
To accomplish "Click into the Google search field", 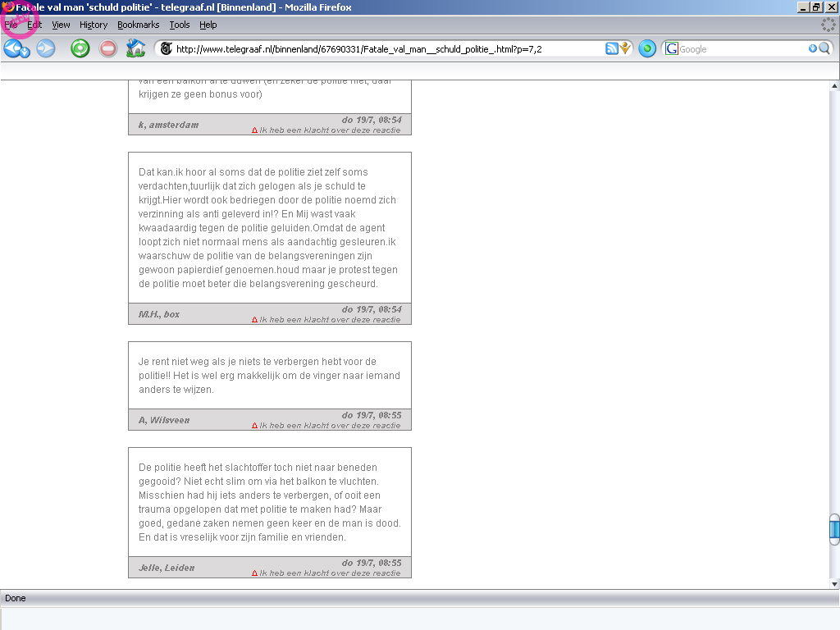I will coord(742,48).
